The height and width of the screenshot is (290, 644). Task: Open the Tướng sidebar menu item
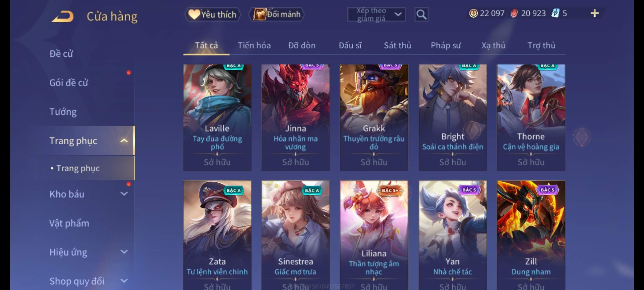[63, 112]
